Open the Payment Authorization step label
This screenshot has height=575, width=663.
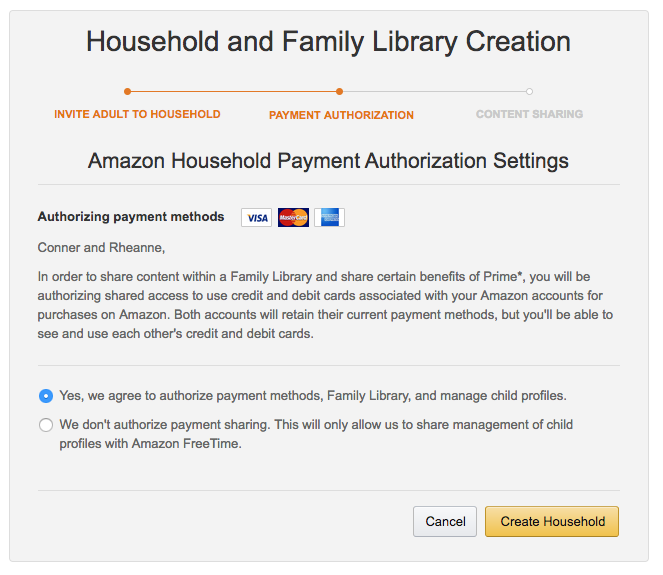341,115
